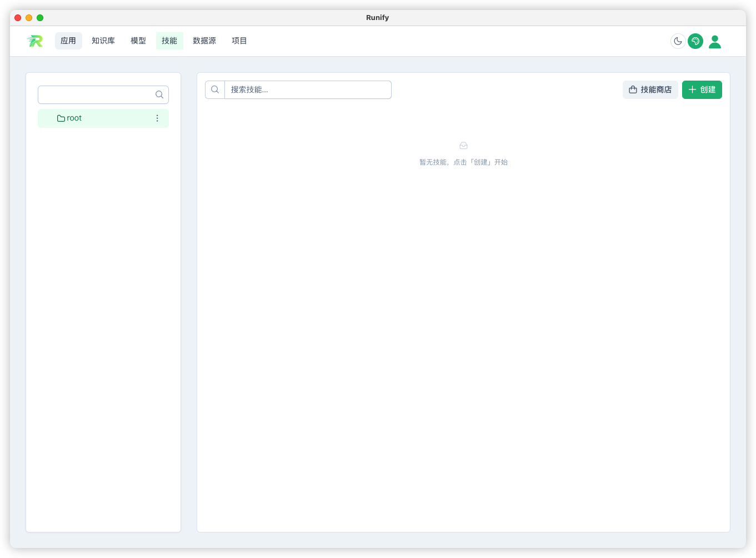Screen dimensions: 756x558
Task: Click the green 创建 button
Action: tap(702, 89)
